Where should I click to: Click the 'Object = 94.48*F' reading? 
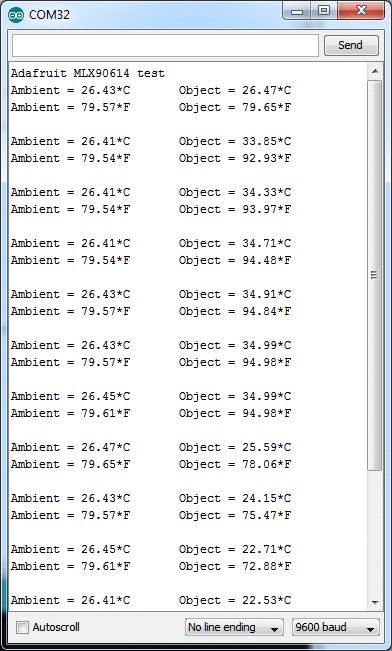point(235,261)
